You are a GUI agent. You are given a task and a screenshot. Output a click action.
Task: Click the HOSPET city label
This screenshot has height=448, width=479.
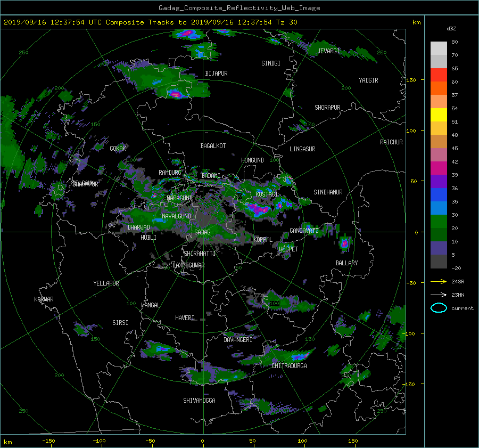click(x=288, y=249)
